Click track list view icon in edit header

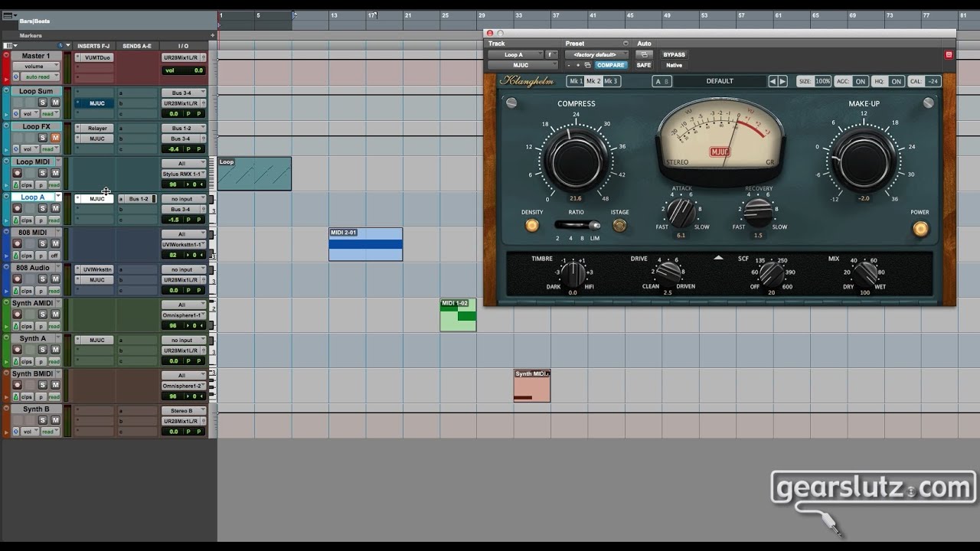(x=11, y=46)
